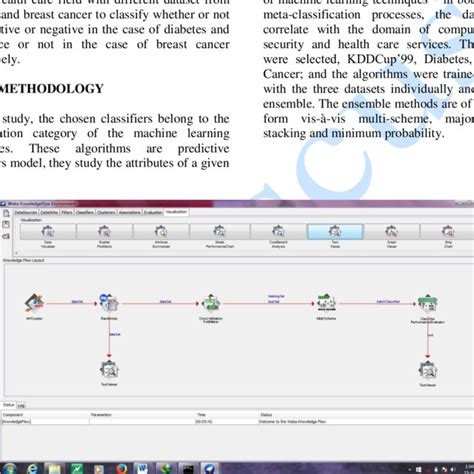Click the elapsed time value in status row

coord(205,421)
